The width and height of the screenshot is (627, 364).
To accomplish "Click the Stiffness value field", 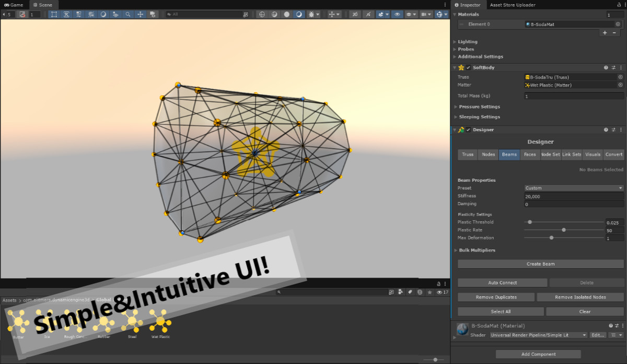I will (x=574, y=196).
